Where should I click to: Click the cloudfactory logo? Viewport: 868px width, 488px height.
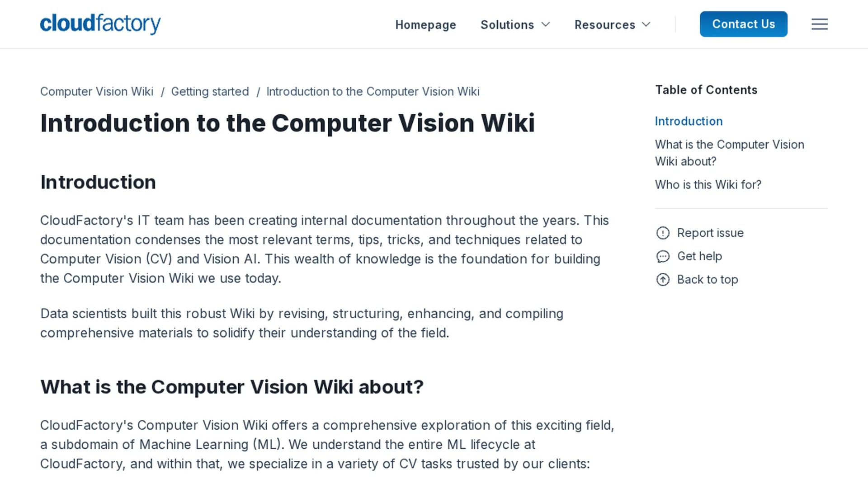[x=100, y=24]
